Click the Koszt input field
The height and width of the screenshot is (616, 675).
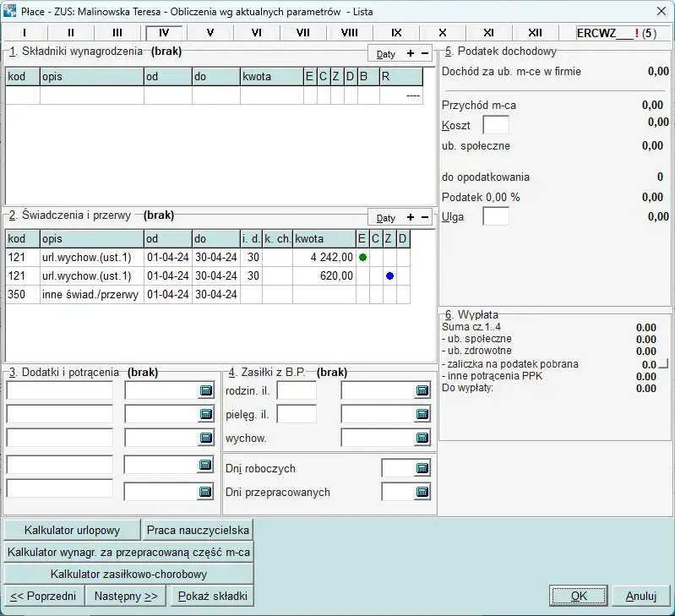tap(496, 126)
